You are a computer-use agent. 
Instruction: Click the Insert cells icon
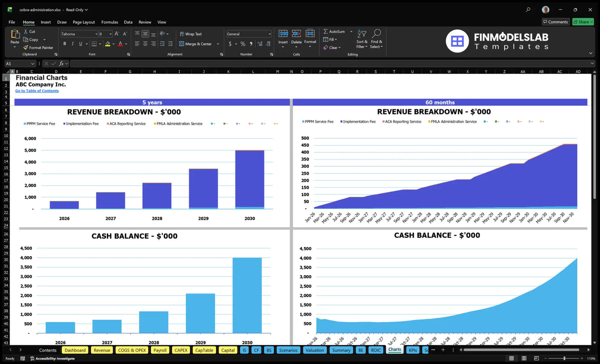(x=283, y=33)
